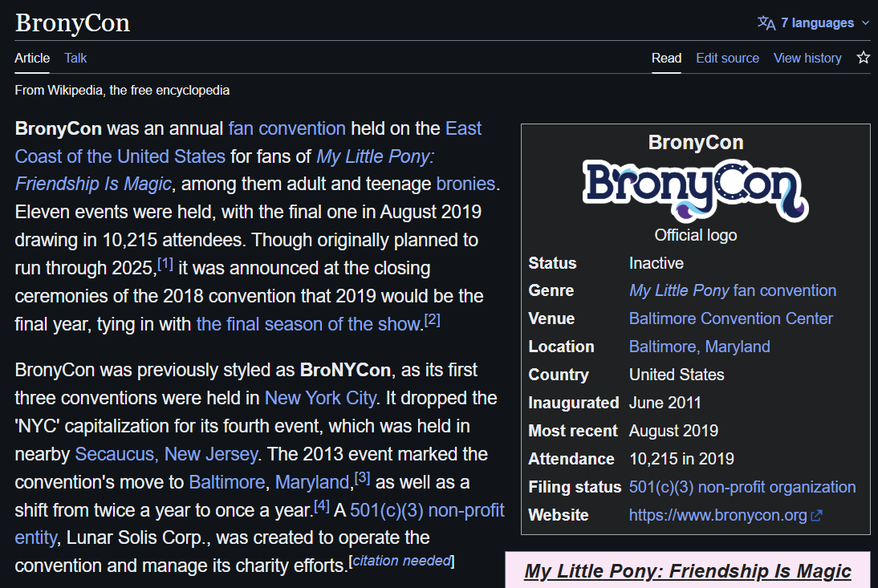Switch to the Article tab
878x588 pixels.
(x=32, y=59)
